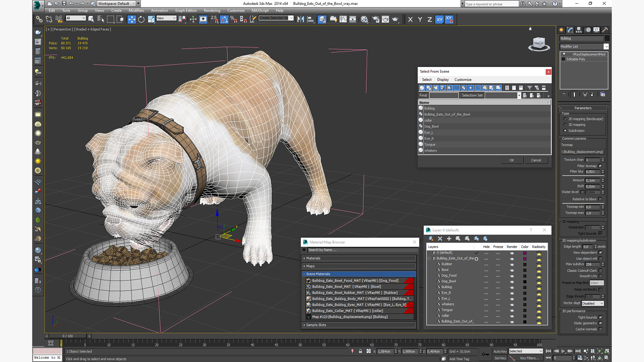Image resolution: width=644 pixels, height=362 pixels.
Task: Enable Classic Catmull-Clark checkbox
Action: 600,270
